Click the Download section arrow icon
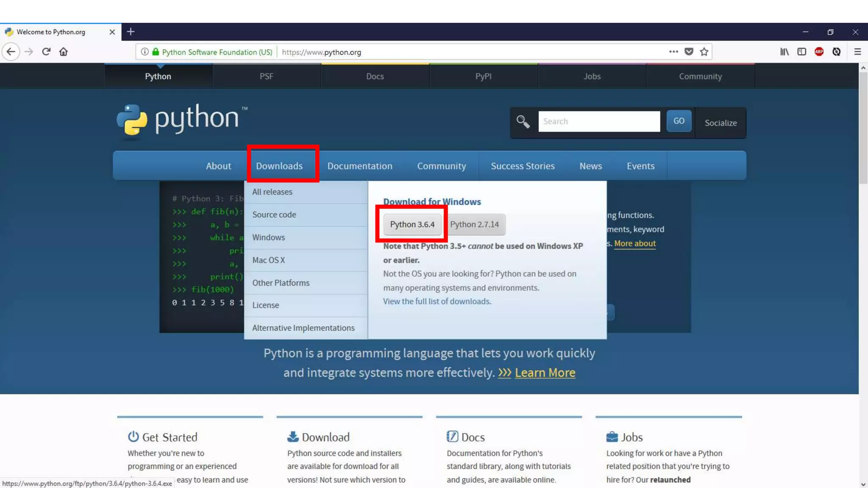 (293, 436)
